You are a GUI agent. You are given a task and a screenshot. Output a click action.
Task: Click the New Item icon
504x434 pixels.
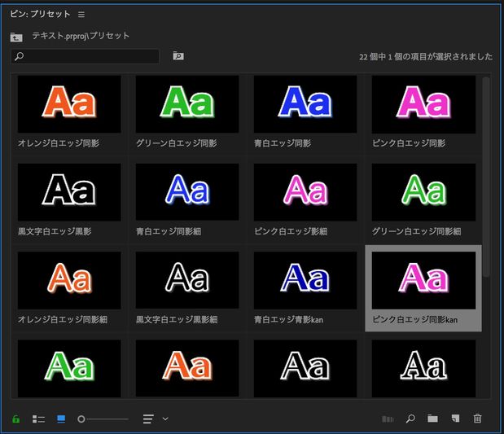click(455, 419)
